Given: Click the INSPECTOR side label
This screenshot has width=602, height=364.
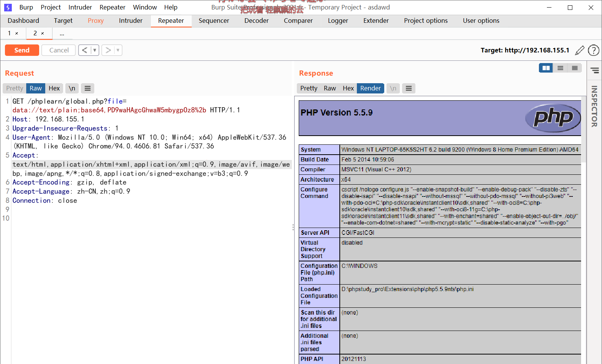Looking at the screenshot, I should point(594,106).
